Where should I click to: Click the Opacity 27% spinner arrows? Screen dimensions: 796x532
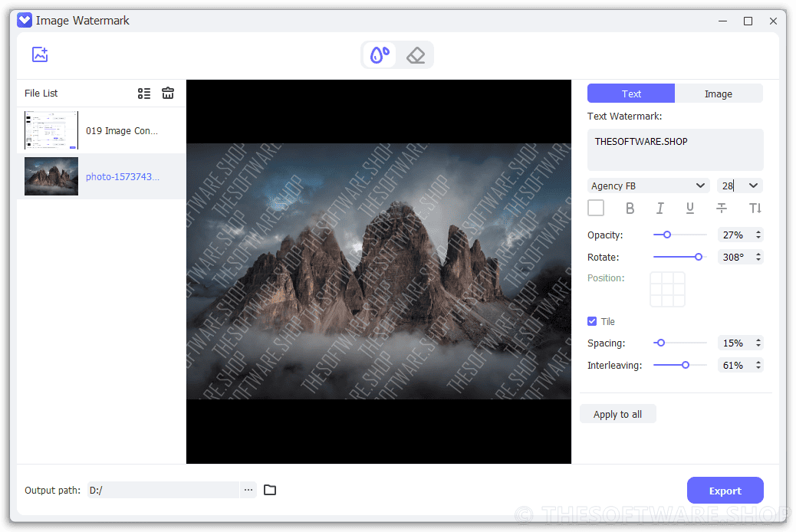[x=758, y=235]
